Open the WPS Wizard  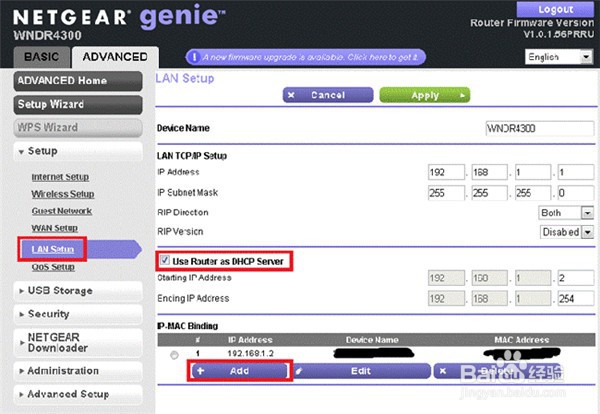[78, 127]
